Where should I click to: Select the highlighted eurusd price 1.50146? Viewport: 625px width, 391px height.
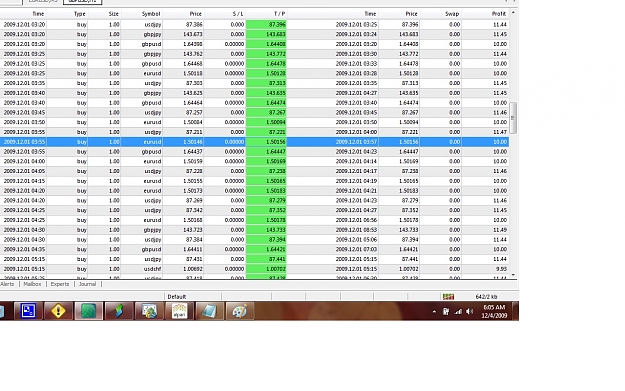(194, 142)
